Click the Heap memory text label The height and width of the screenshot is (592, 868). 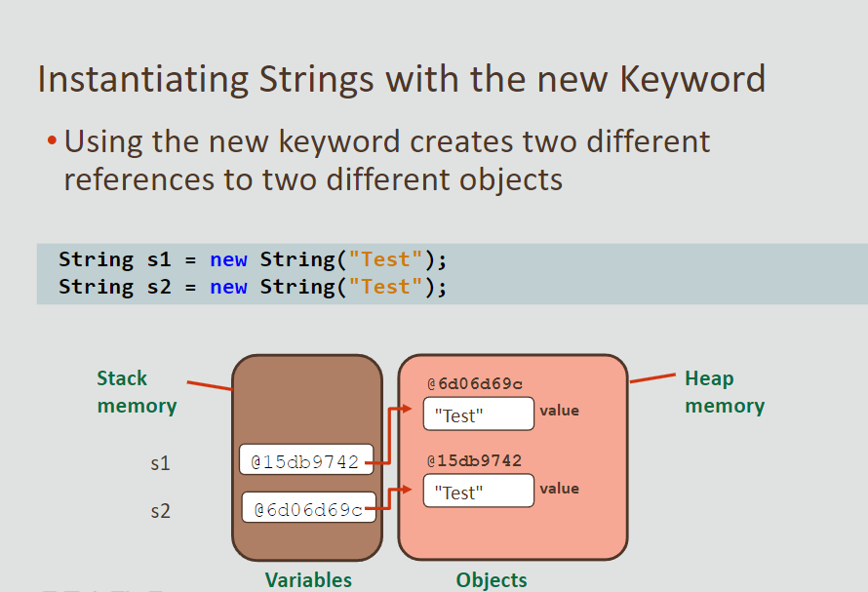(724, 391)
